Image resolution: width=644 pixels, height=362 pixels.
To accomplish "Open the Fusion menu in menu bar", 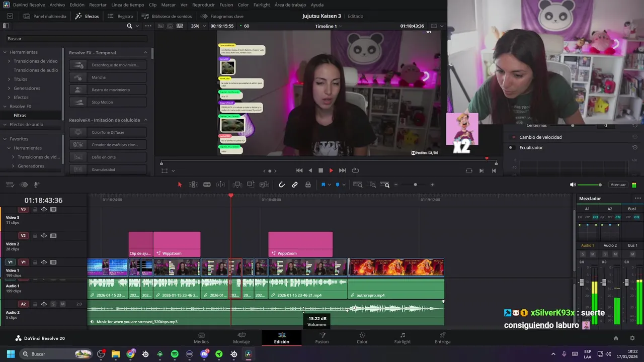I will (x=226, y=5).
